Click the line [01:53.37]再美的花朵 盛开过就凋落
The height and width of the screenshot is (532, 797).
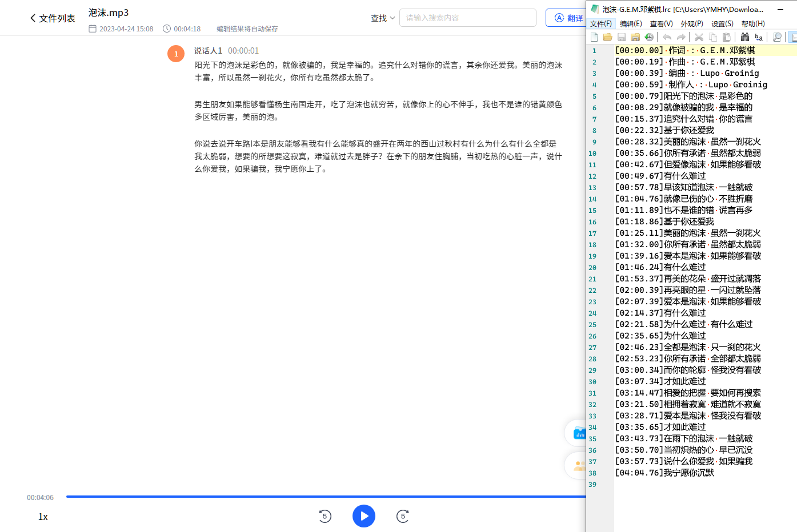click(688, 279)
